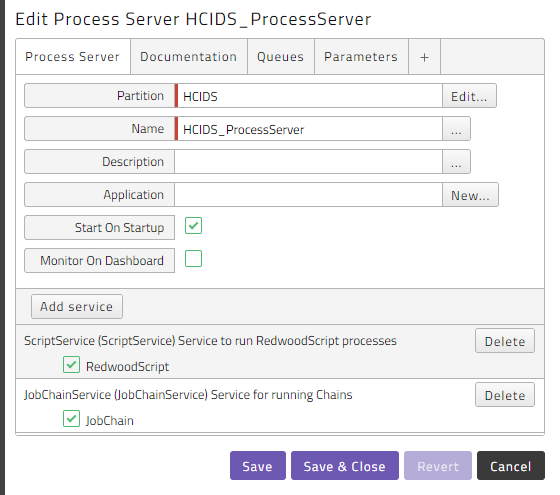This screenshot has height=495, width=560.
Task: Click the Add service button
Action: (x=77, y=306)
